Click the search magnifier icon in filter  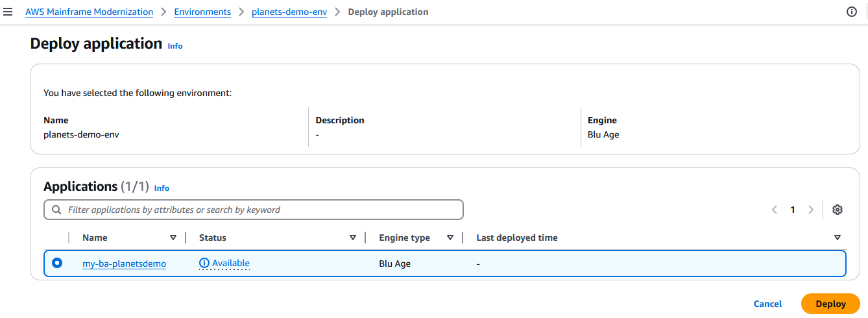click(57, 210)
